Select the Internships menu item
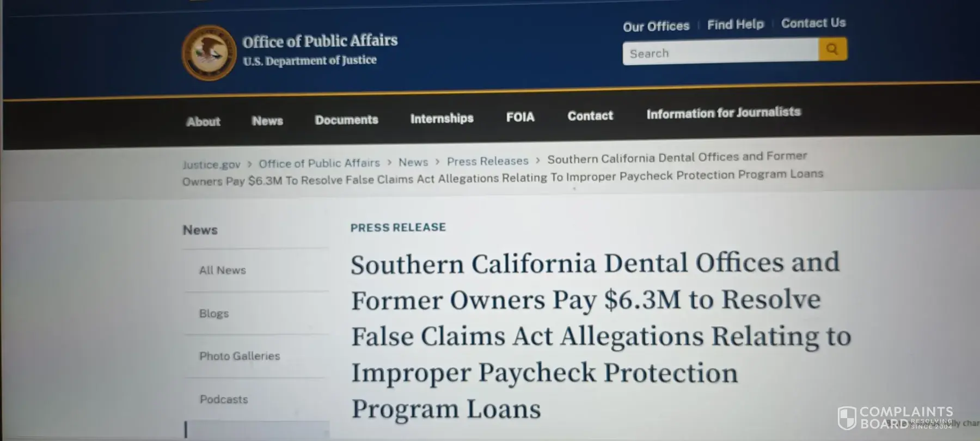980x441 pixels. coord(442,118)
